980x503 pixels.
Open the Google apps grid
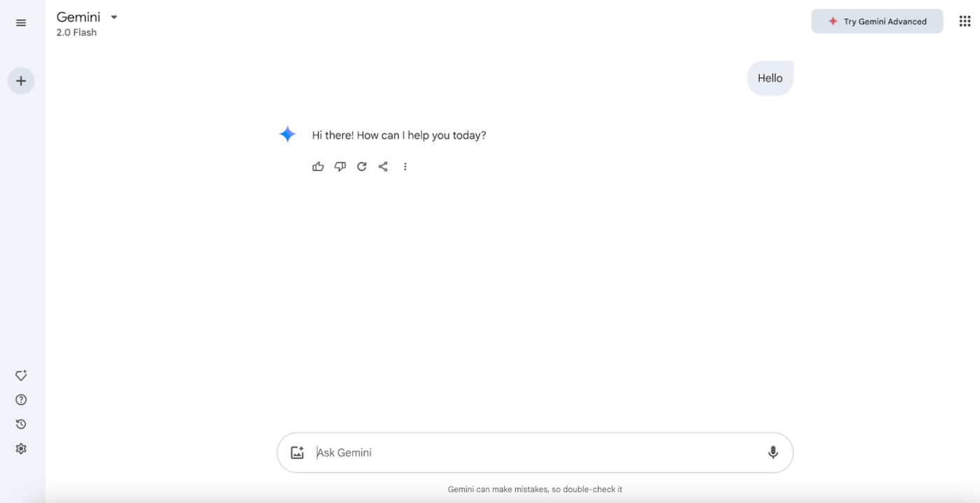965,22
